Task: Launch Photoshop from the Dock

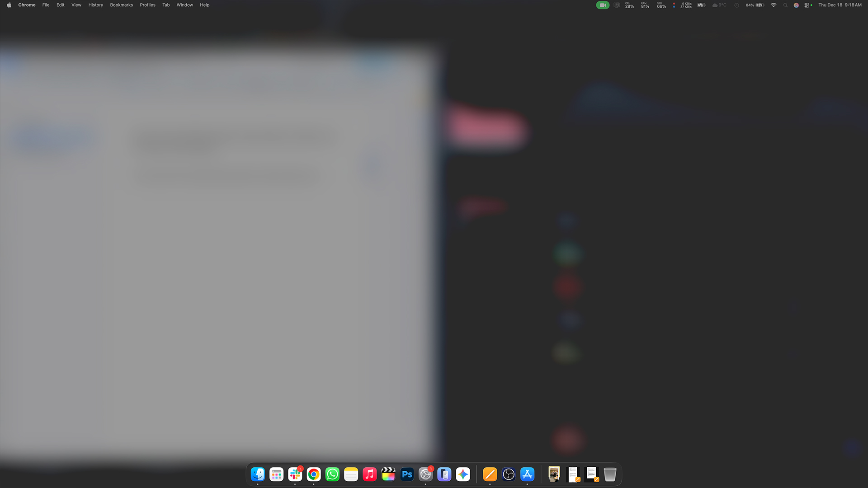Action: click(x=406, y=474)
